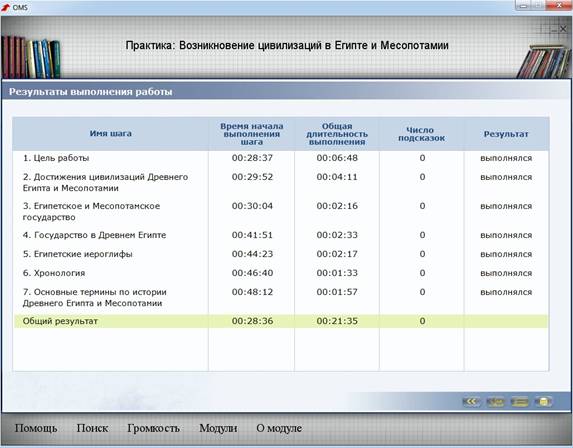
Task: Click the Результат column header
Action: coord(506,134)
